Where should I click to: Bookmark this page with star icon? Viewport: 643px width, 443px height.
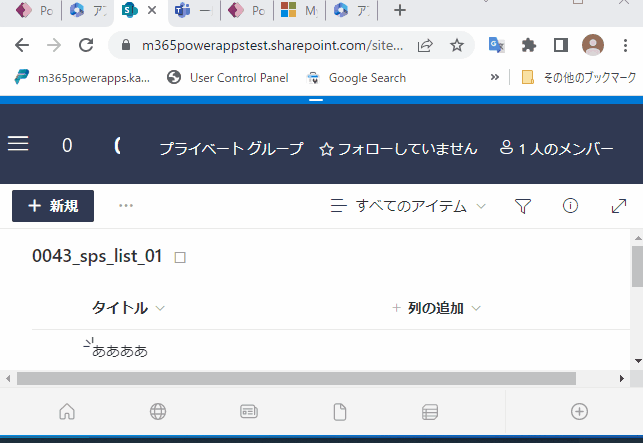(456, 45)
